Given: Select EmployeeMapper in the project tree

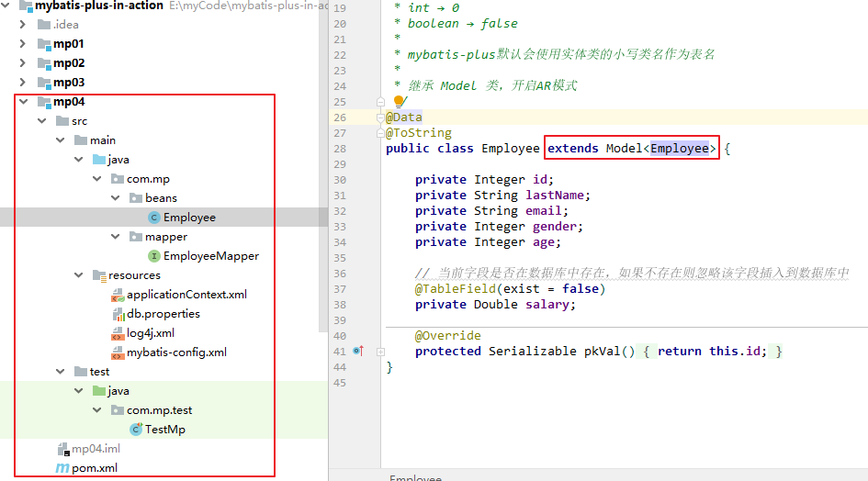Looking at the screenshot, I should coord(211,256).
